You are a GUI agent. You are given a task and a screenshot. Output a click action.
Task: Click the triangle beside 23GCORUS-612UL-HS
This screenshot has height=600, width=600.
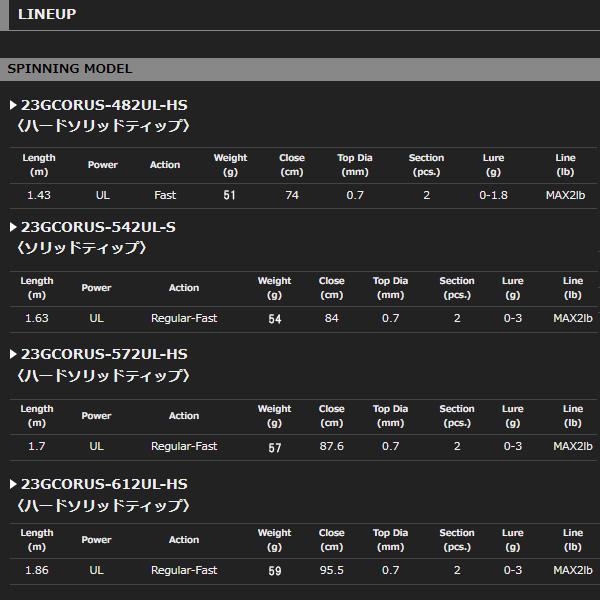13,484
